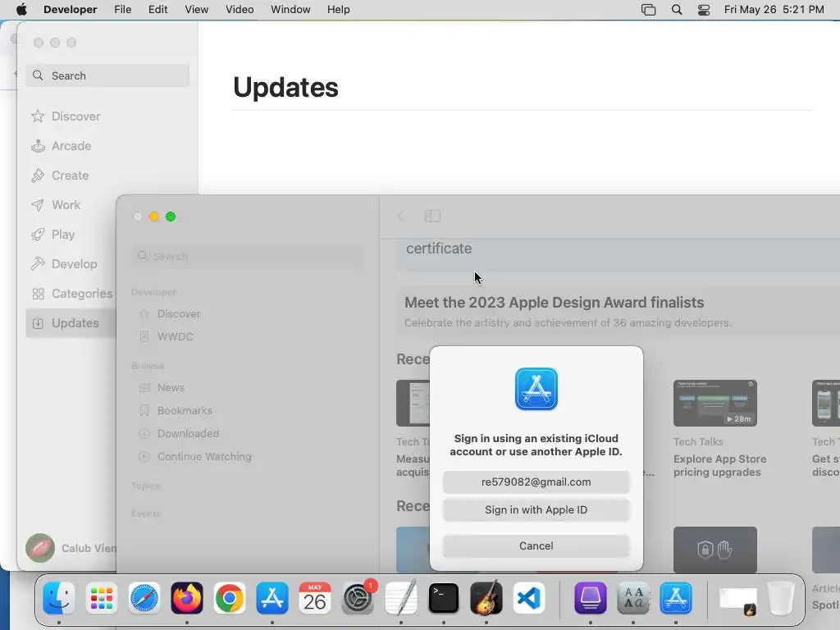Viewport: 840px width, 630px height.
Task: Open Calendar showing May 26
Action: point(315,598)
